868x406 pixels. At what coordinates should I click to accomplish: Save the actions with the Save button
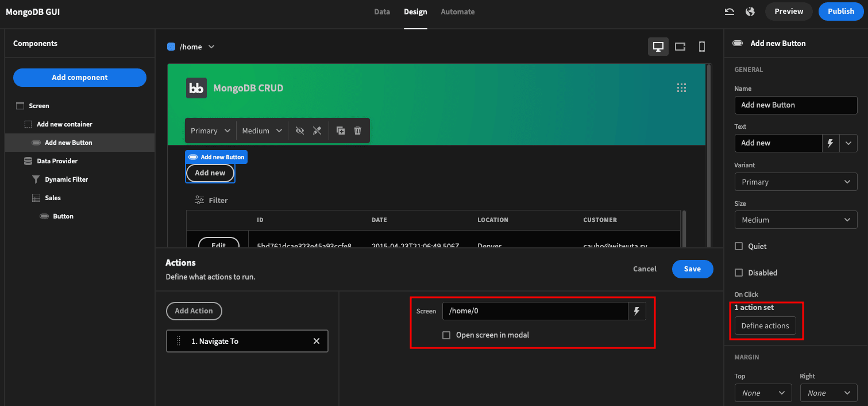coord(693,269)
